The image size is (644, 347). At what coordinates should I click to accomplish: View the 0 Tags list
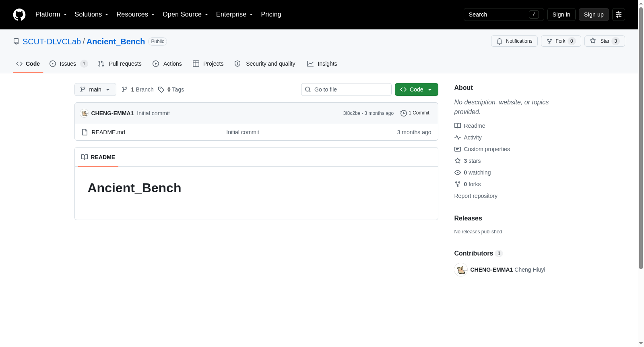(171, 89)
